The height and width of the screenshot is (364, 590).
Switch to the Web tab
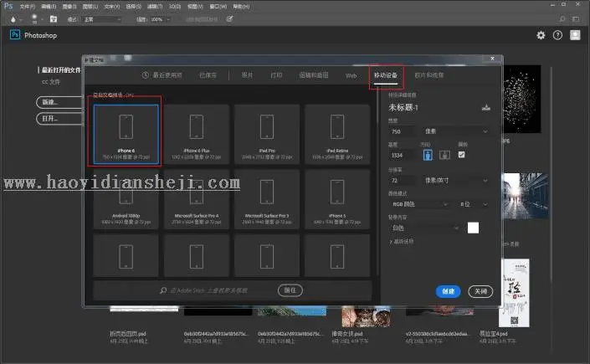click(351, 75)
